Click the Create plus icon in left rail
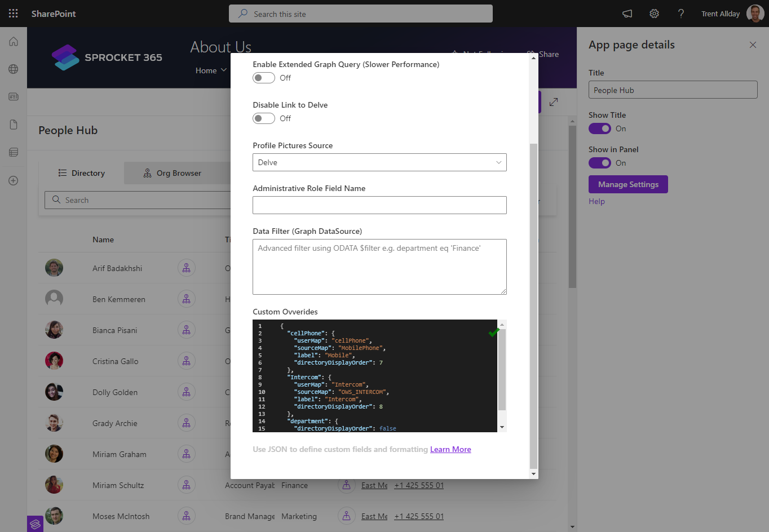The image size is (769, 532). pos(14,181)
